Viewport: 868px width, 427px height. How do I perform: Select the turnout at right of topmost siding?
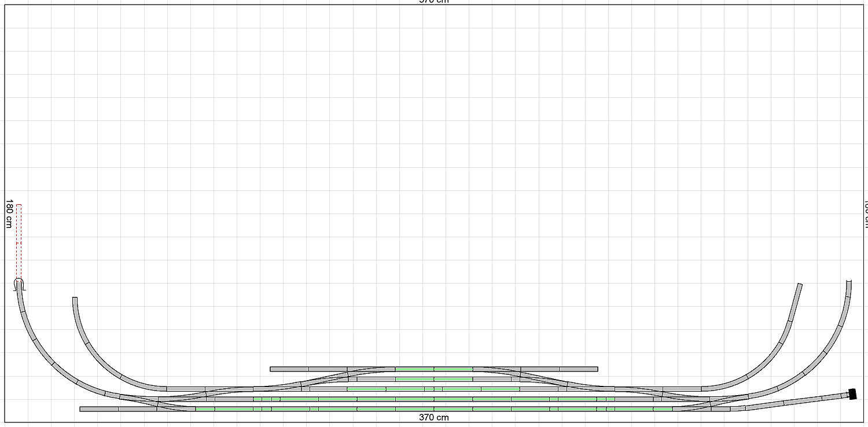point(496,369)
